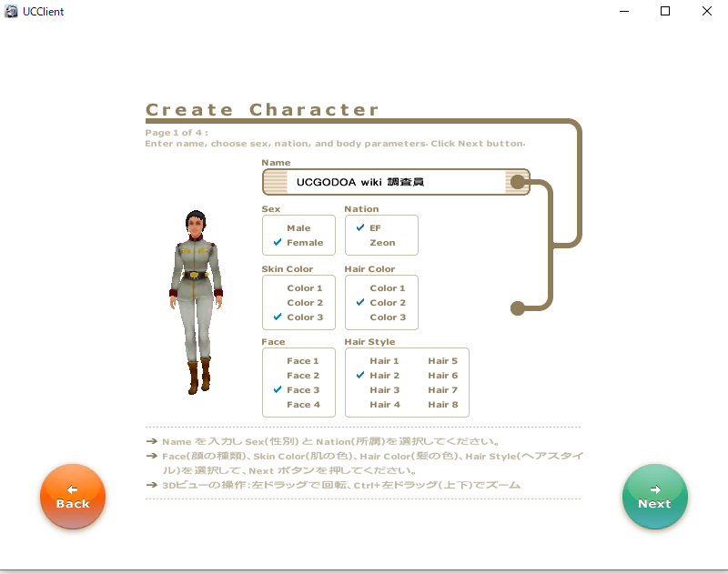Choose Hair 6 hairstyle
The width and height of the screenshot is (728, 574).
442,375
